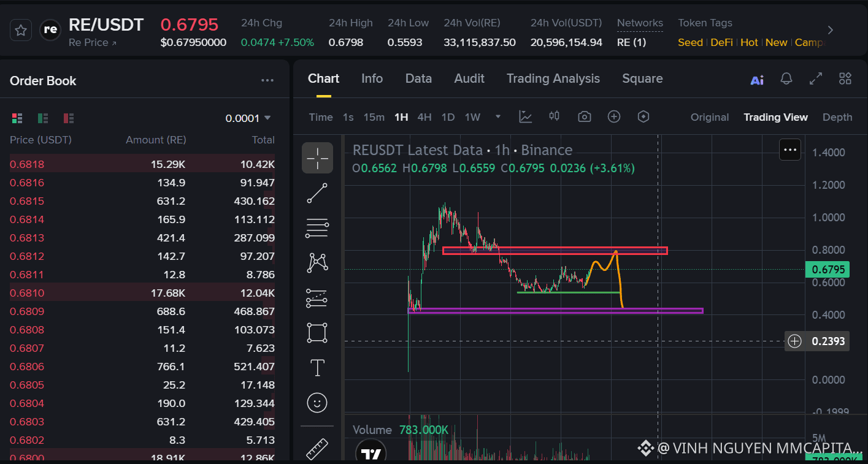Add RE/USDT to favorites with the star
This screenshot has height=464, width=868.
[x=21, y=30]
